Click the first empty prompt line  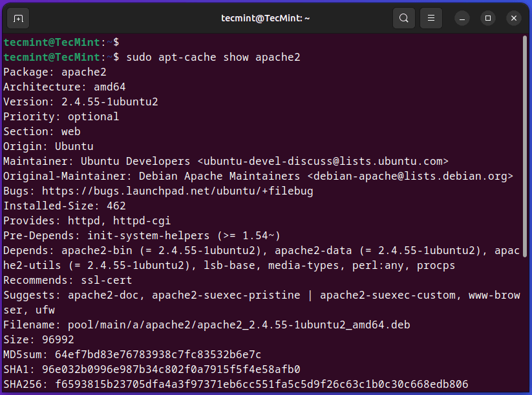[61, 43]
